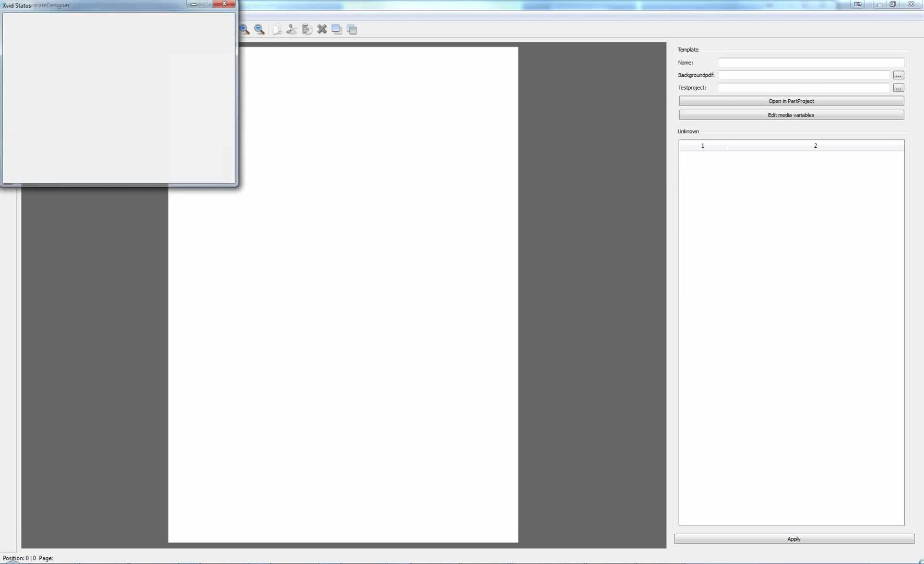
Task: Click the Backgroundpdf input field
Action: [803, 75]
